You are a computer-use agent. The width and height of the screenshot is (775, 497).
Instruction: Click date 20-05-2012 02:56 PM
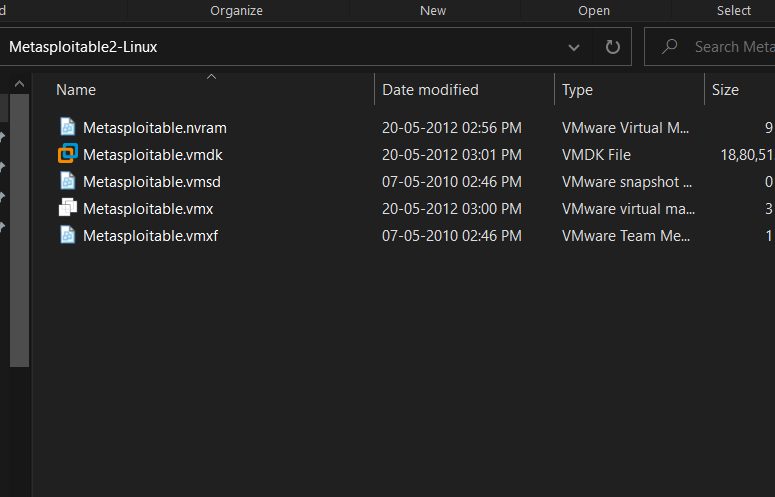[452, 128]
